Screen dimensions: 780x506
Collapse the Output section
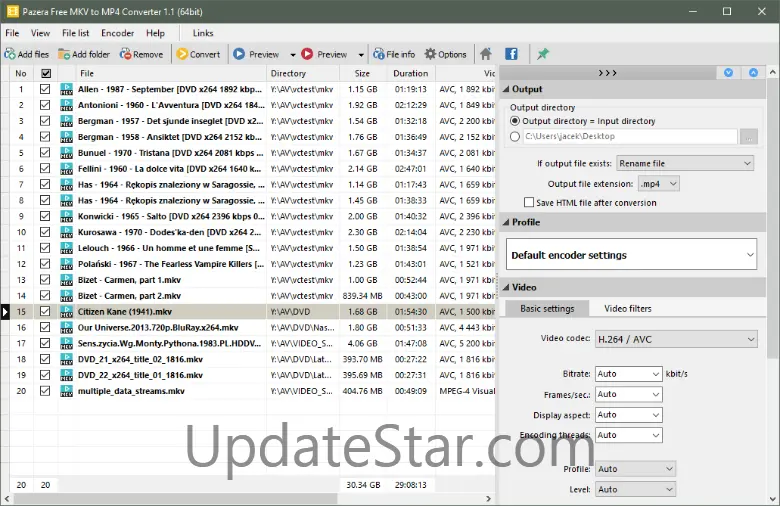click(506, 89)
